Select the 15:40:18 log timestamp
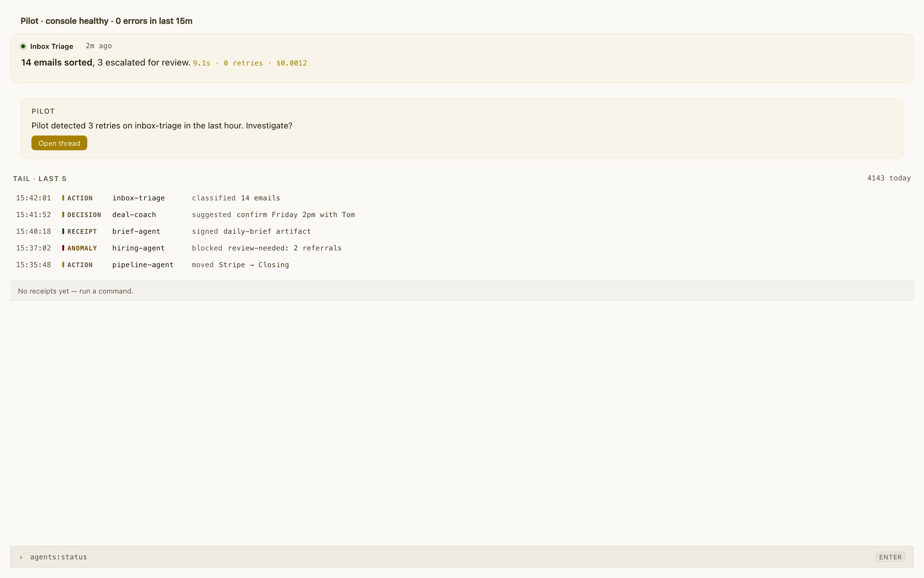The image size is (924, 578). pos(34,232)
